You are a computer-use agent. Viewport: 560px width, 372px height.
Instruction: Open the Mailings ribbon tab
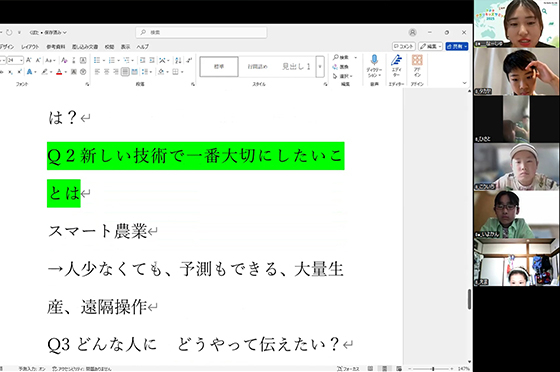[x=85, y=47]
